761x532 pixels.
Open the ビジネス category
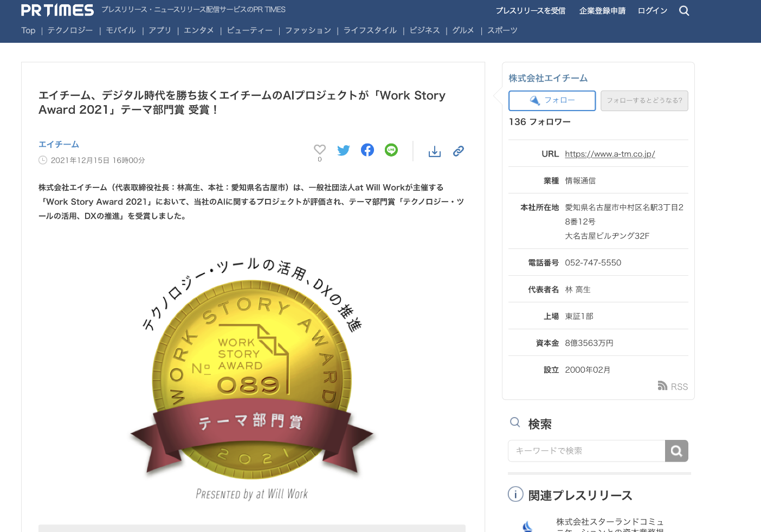(425, 30)
